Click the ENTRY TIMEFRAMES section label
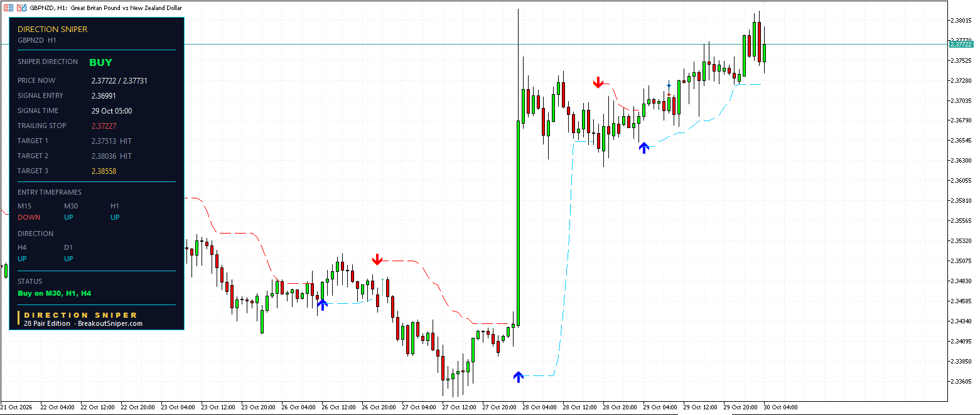 pos(50,192)
